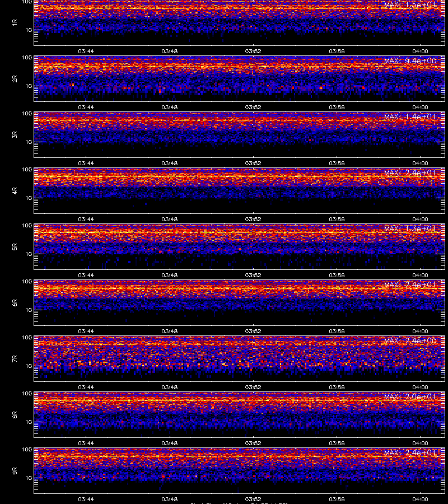Click the 100 y-axis value of panel 8R
This screenshot has width=448, height=504.
point(27,394)
